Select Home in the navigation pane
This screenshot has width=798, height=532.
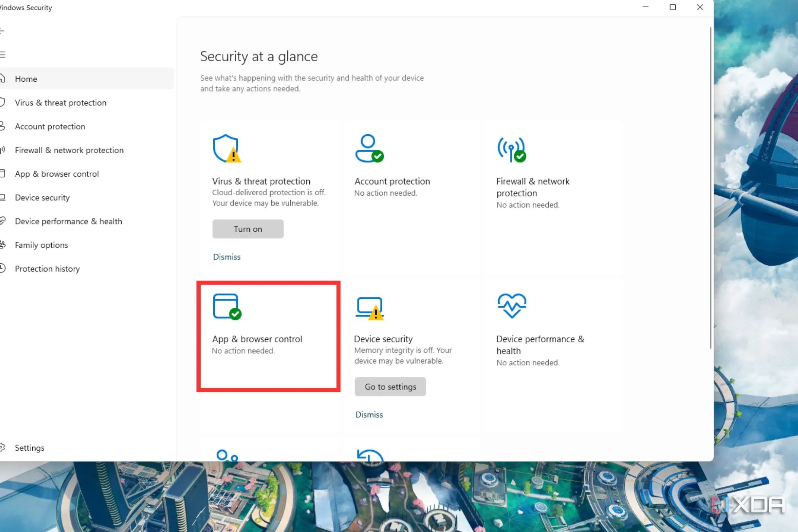[26, 79]
